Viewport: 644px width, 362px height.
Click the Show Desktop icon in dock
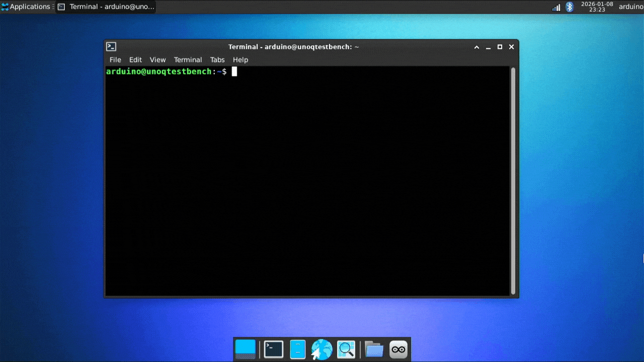click(x=246, y=349)
